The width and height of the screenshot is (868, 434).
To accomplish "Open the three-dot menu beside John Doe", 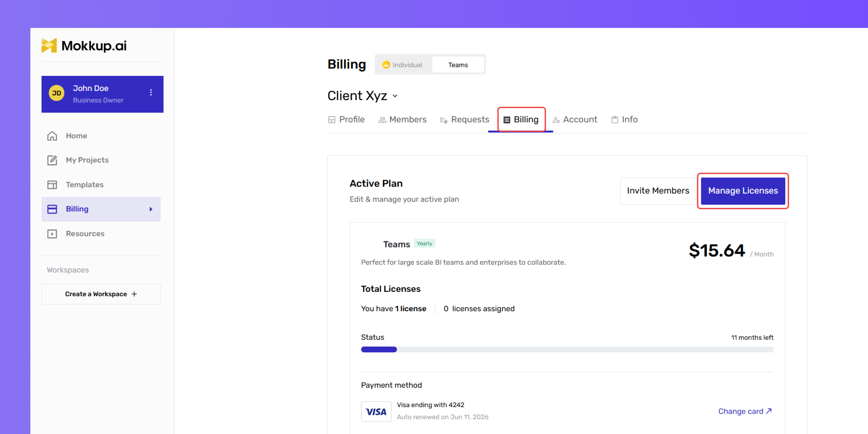I will click(x=151, y=92).
